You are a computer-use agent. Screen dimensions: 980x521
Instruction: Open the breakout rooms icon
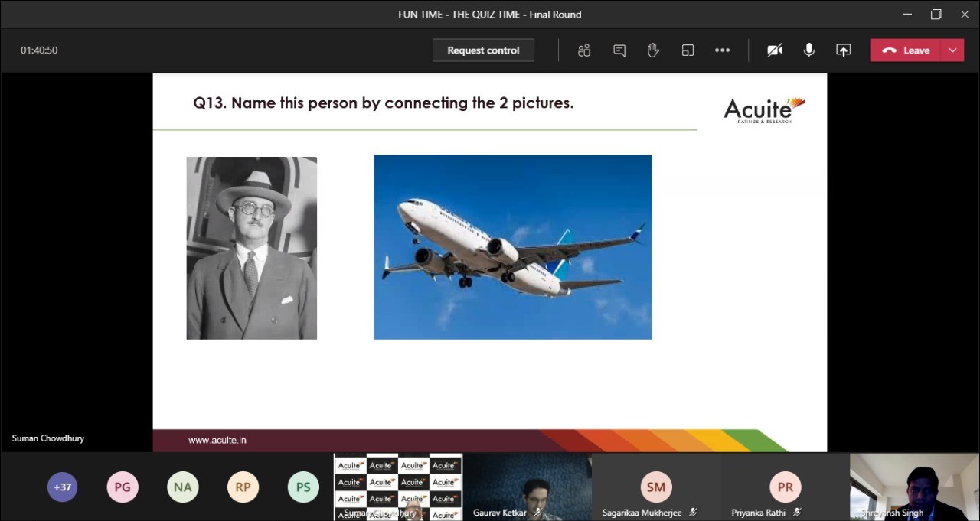click(688, 50)
